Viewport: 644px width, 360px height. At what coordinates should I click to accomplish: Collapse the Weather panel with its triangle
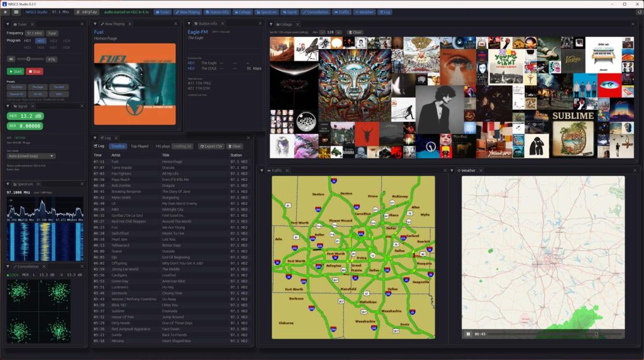pos(452,170)
